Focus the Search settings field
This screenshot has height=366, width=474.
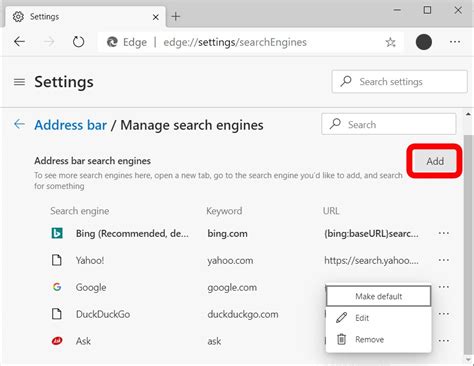click(399, 81)
